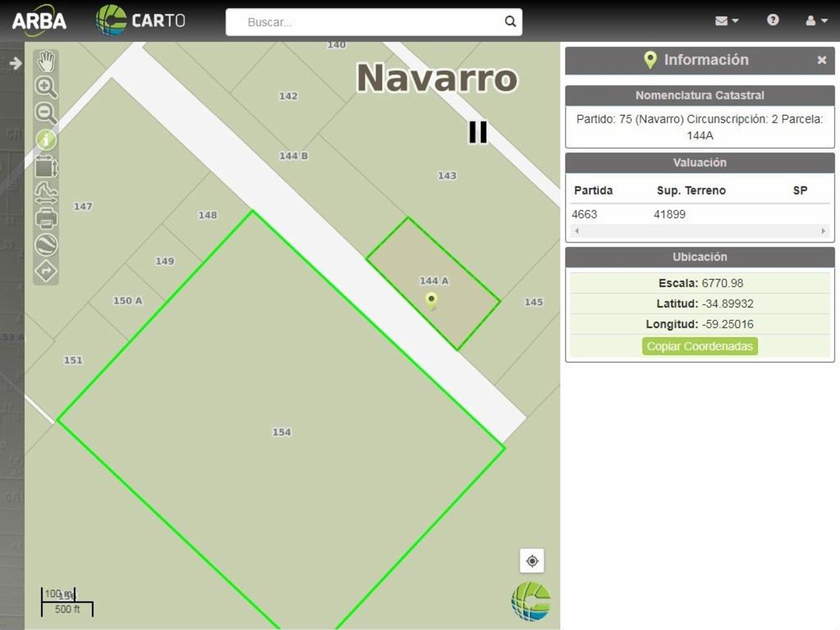Select parcel 150 A on the map
Viewport: 840px width, 630px height.
[128, 301]
